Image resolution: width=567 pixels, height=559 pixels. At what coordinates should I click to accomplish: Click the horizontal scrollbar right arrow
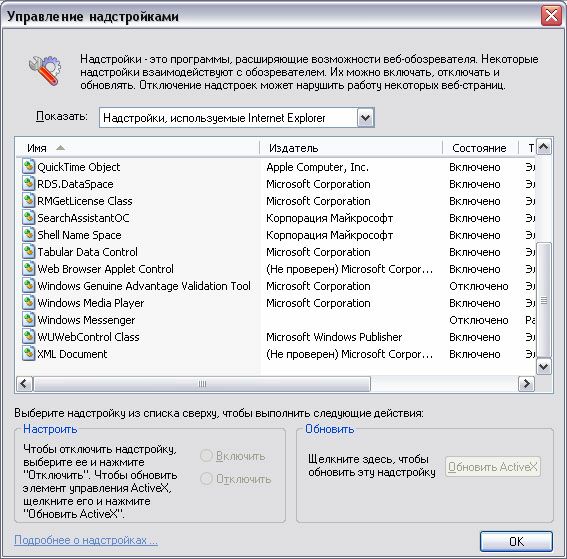click(x=526, y=383)
